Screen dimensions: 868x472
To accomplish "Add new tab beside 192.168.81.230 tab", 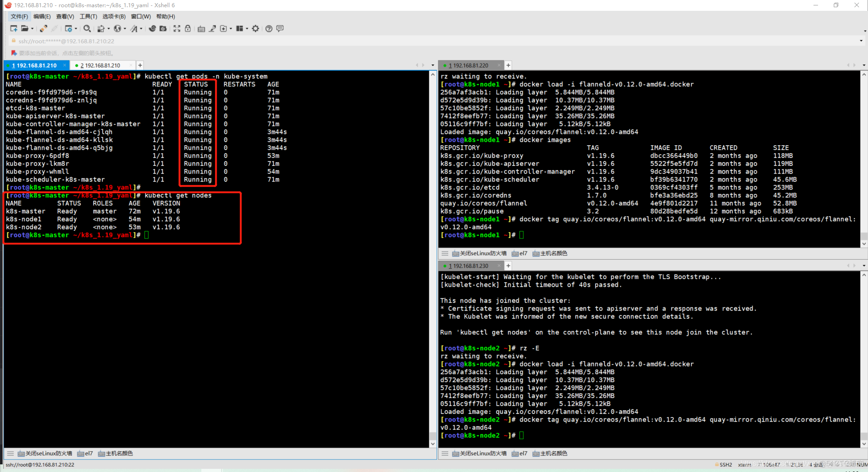I will (508, 266).
